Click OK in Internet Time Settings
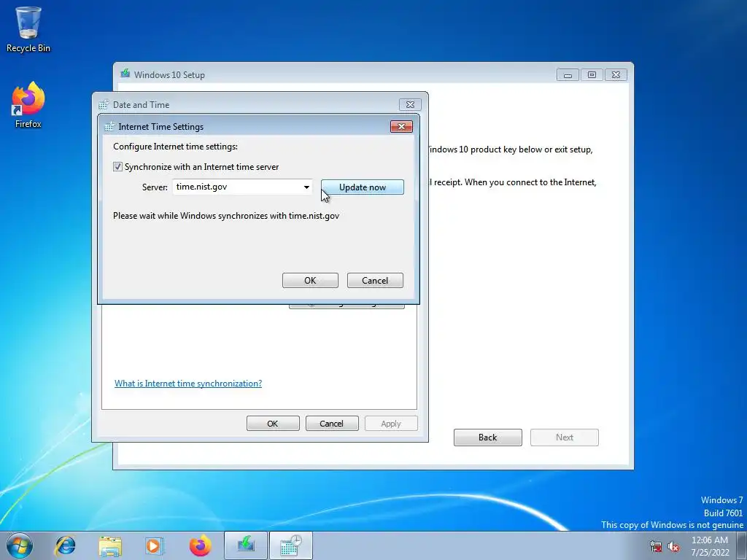Screen dimensions: 747x560 point(310,281)
